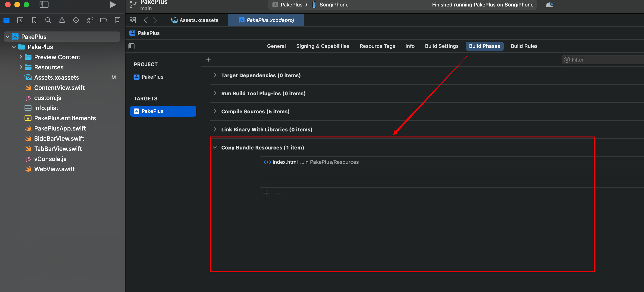The height and width of the screenshot is (292, 644).
Task: Open the Bookmark navigator icon
Action: tap(34, 20)
